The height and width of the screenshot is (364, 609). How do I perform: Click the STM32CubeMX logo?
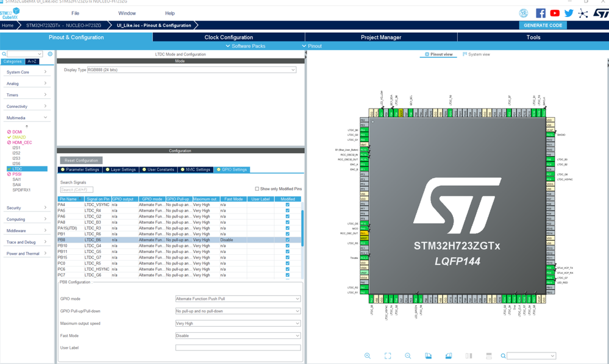(x=10, y=13)
